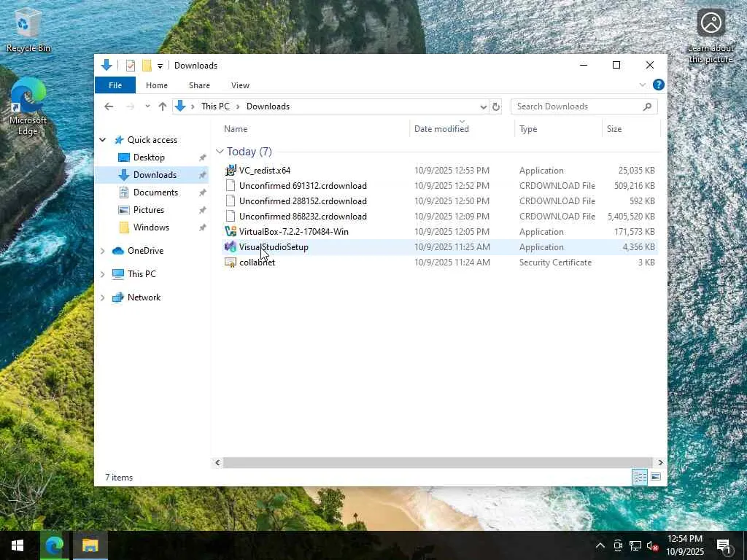Expand the Network tree node
The image size is (747, 560).
coord(102,297)
